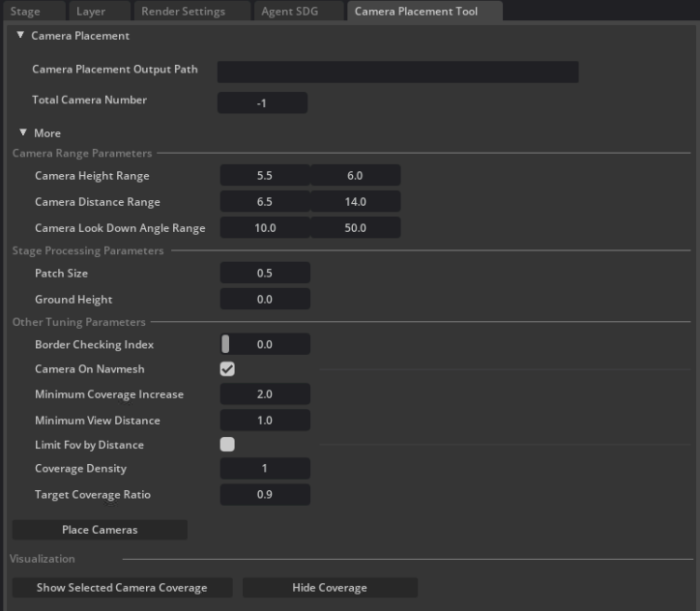The height and width of the screenshot is (611, 700).
Task: Open the Layer tab
Action: tap(91, 12)
